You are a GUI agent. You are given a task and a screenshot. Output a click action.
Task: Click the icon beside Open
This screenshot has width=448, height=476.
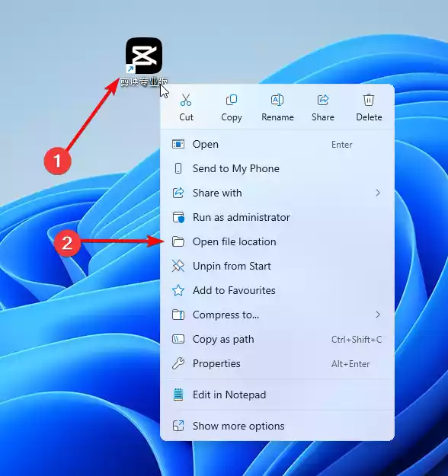click(x=178, y=144)
